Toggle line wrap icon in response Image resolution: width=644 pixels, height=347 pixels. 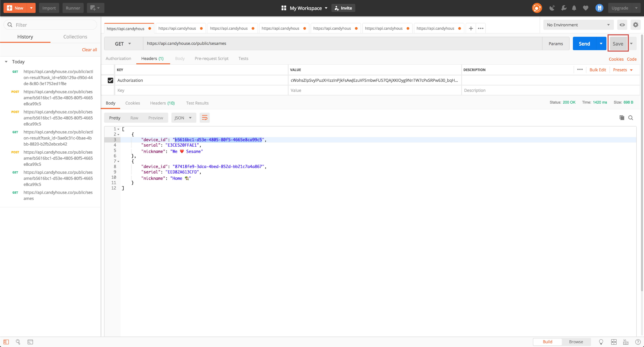(205, 118)
